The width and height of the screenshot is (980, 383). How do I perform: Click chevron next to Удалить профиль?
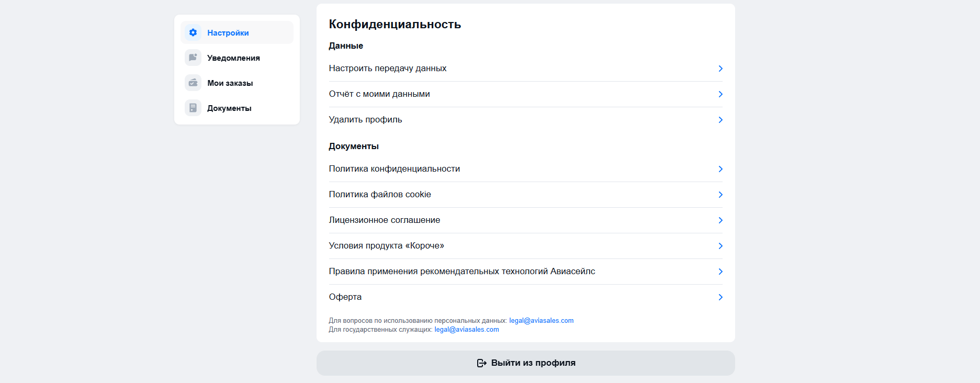tap(720, 120)
